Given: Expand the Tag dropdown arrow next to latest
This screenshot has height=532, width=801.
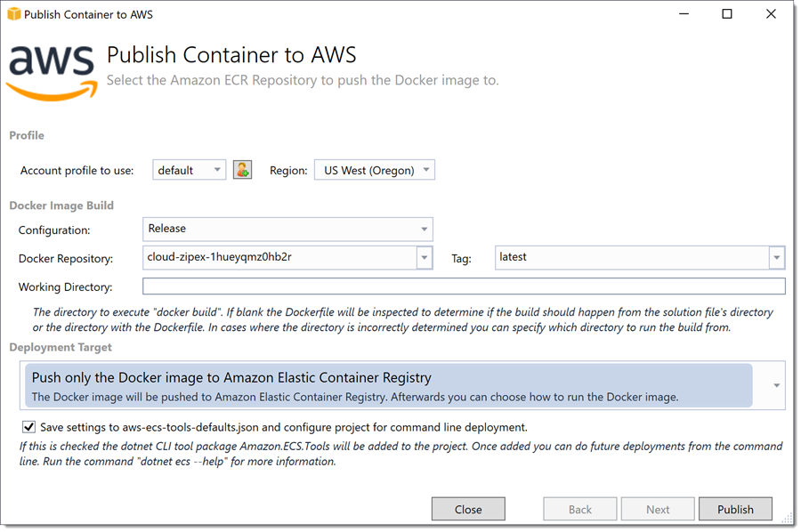Looking at the screenshot, I should tap(776, 258).
